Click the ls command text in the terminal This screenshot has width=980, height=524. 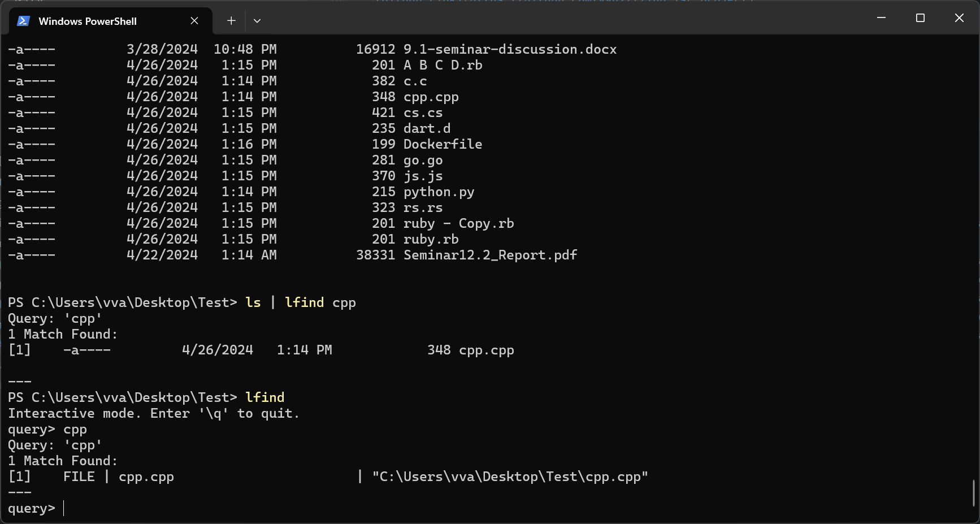click(x=253, y=302)
